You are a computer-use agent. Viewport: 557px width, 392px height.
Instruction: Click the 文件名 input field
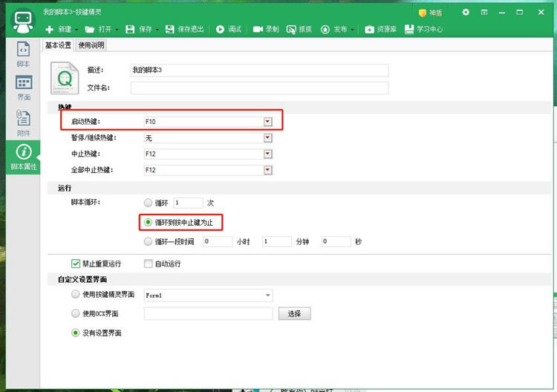coord(259,88)
